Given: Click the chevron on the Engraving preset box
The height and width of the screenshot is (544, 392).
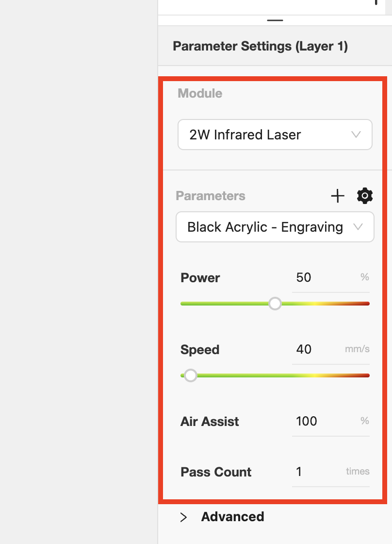Looking at the screenshot, I should point(358,227).
